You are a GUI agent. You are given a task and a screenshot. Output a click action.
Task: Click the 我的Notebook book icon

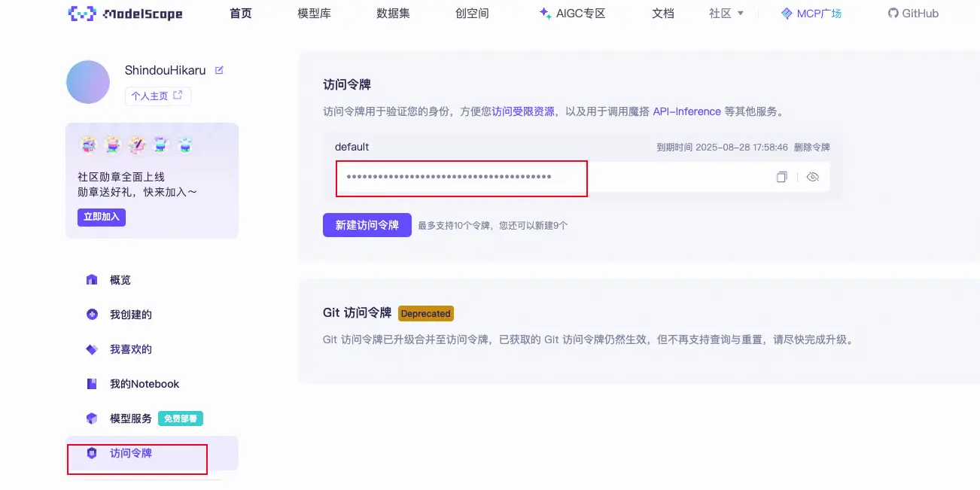[92, 384]
